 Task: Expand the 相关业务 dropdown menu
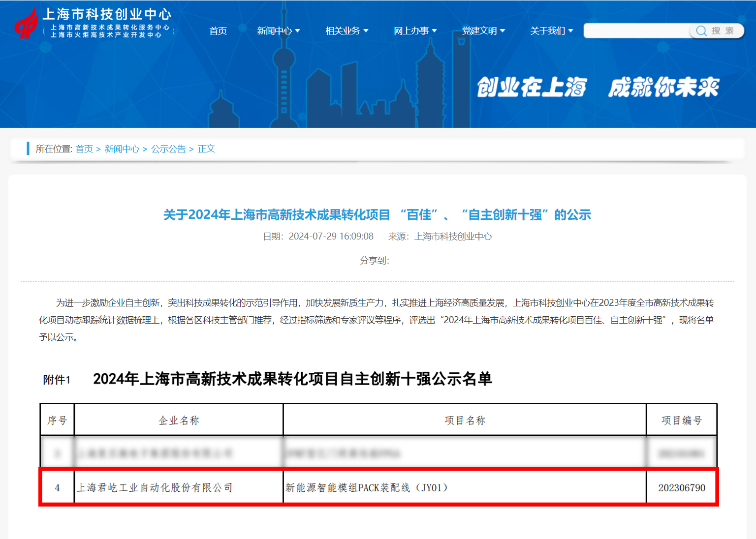(346, 31)
